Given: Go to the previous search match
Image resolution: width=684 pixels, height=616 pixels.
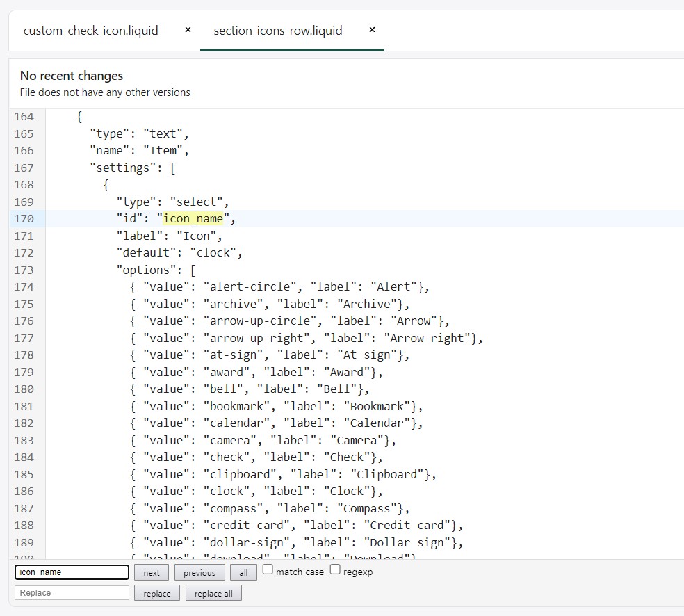Looking at the screenshot, I should click(199, 572).
